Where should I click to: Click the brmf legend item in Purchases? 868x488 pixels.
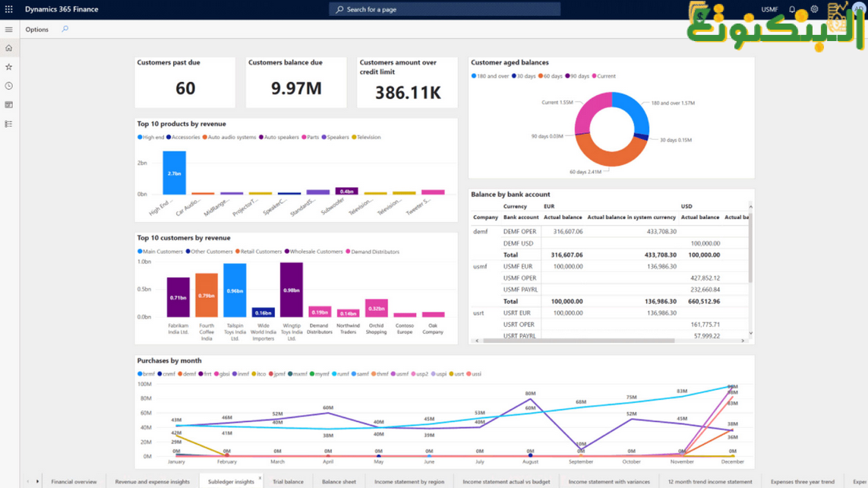tap(146, 374)
